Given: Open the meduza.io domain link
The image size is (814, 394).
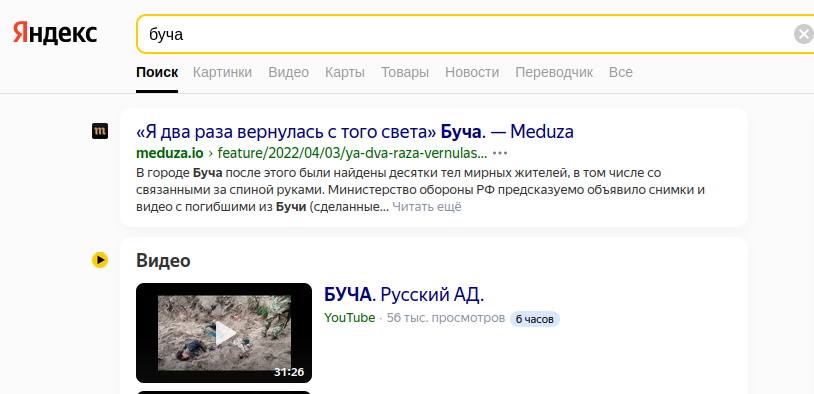Looking at the screenshot, I should tap(169, 153).
